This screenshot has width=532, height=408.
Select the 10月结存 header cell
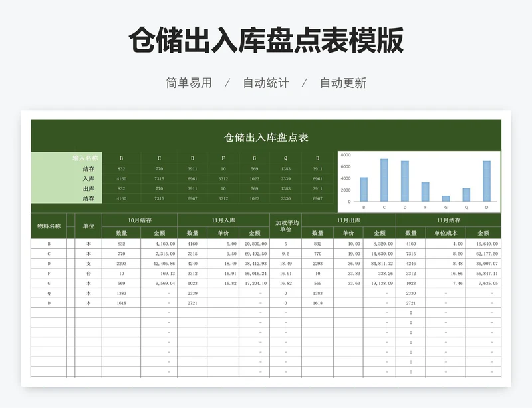(140, 220)
